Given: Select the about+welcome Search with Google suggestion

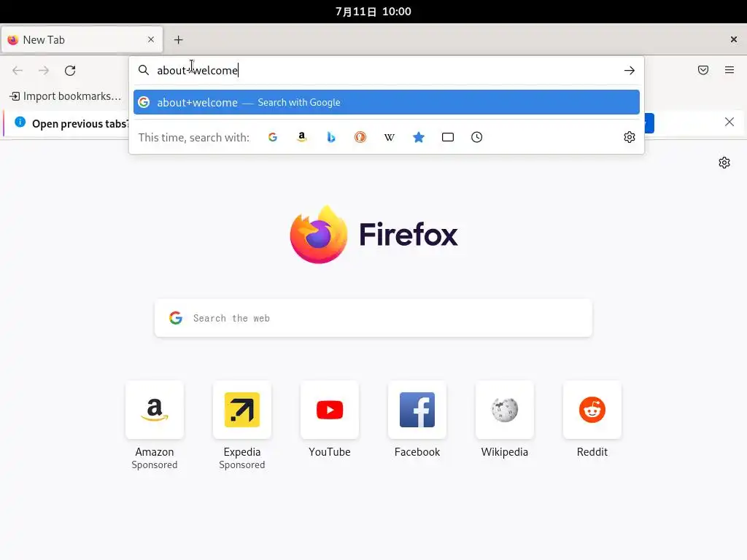Looking at the screenshot, I should [387, 102].
